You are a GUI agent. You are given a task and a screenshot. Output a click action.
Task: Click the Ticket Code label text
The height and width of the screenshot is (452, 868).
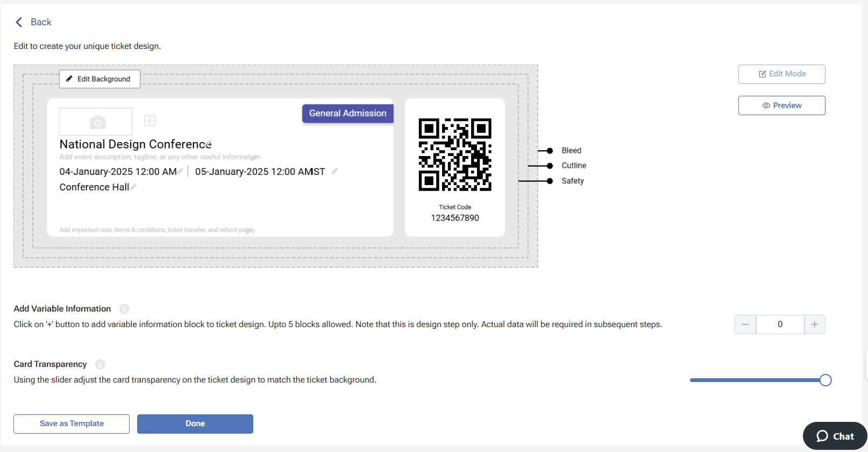click(455, 207)
